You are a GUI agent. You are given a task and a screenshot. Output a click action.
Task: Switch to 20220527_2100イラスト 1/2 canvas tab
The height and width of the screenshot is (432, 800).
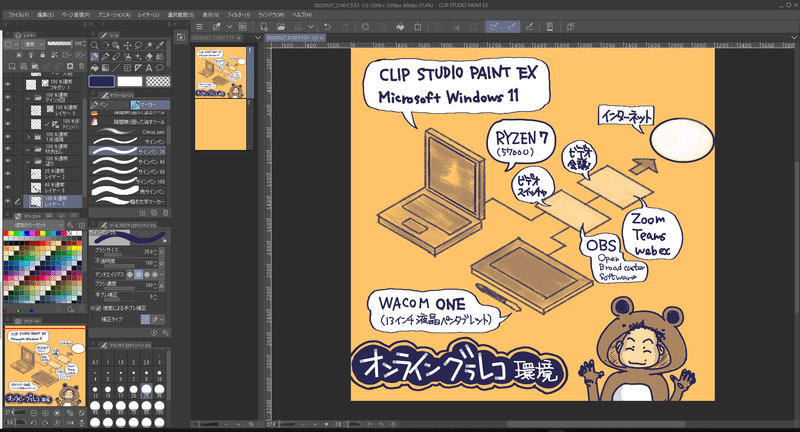point(295,38)
